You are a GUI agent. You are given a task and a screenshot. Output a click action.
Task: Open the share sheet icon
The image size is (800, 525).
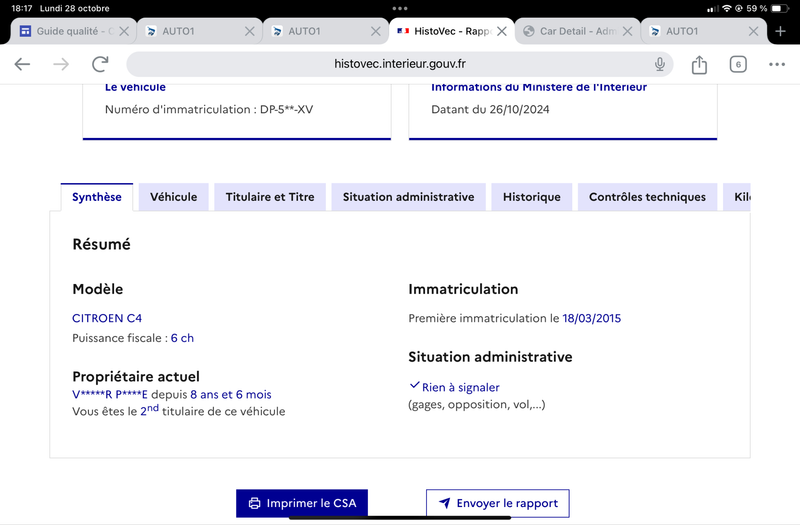pos(699,64)
